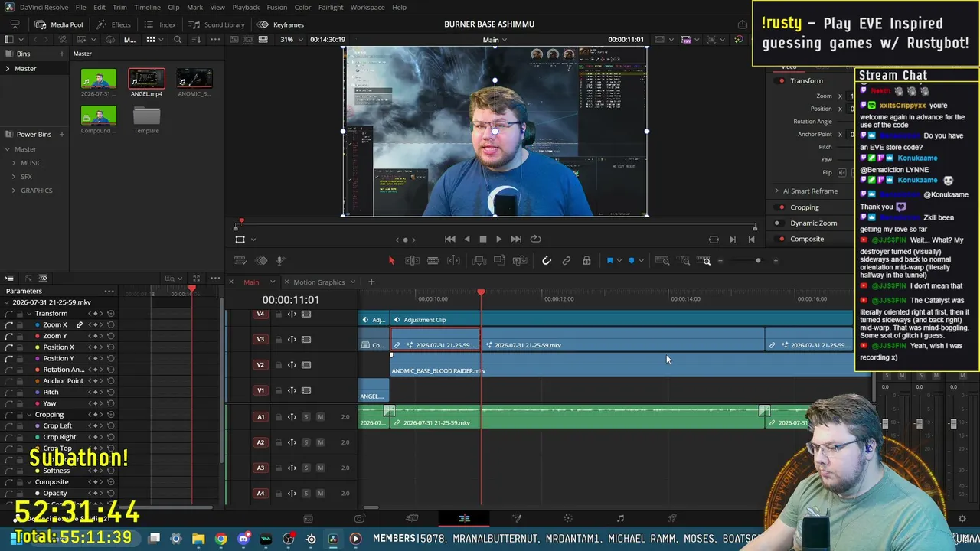This screenshot has height=551, width=980.
Task: Collapse the Transform keyframe parameter group
Action: click(28, 314)
